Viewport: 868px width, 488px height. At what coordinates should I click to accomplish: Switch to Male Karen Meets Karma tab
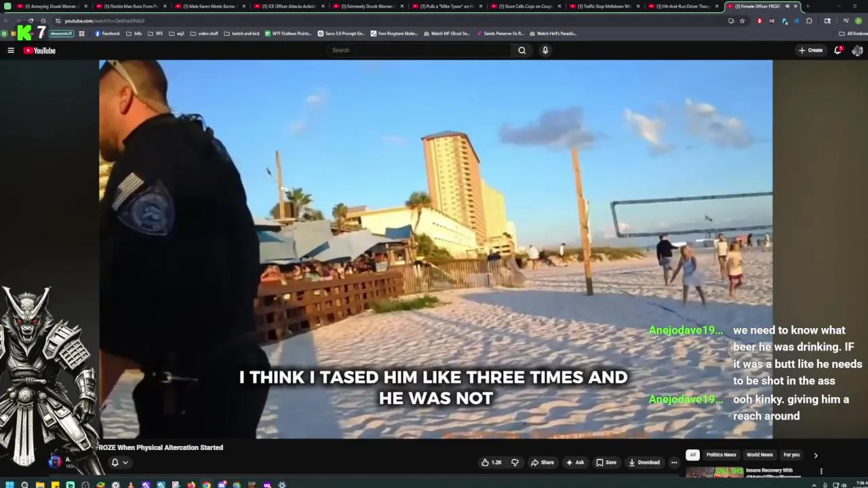click(x=208, y=6)
